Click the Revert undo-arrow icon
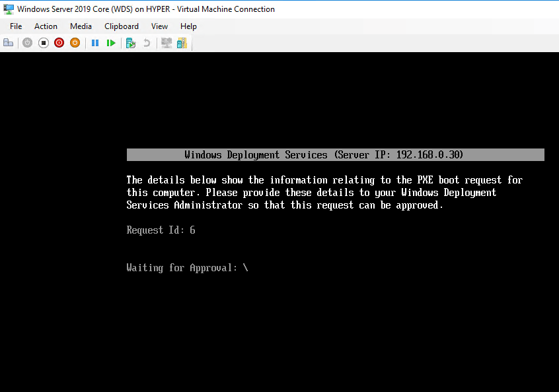 click(147, 43)
